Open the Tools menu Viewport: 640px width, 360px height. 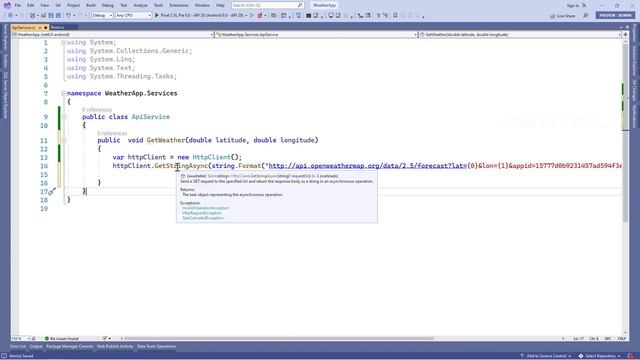(x=158, y=5)
